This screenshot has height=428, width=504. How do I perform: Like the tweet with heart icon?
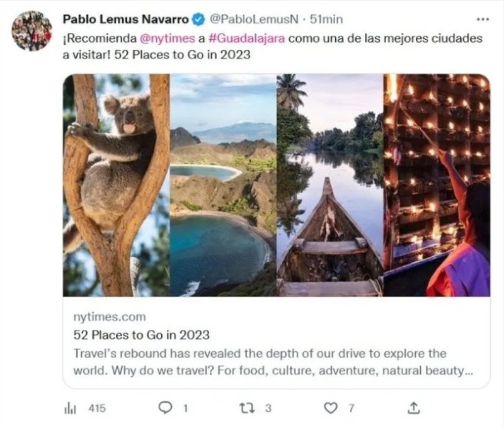pos(331,408)
